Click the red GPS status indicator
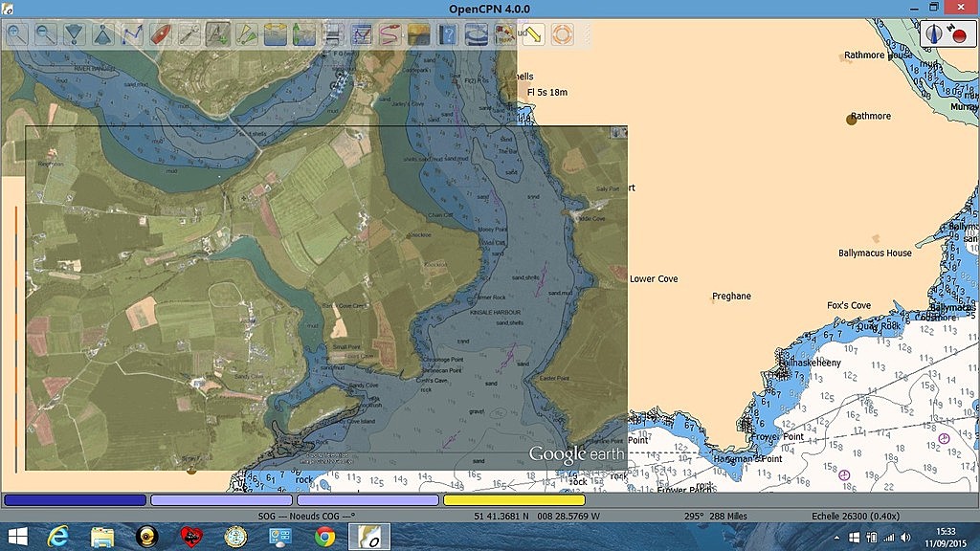This screenshot has width=980, height=551. click(959, 35)
